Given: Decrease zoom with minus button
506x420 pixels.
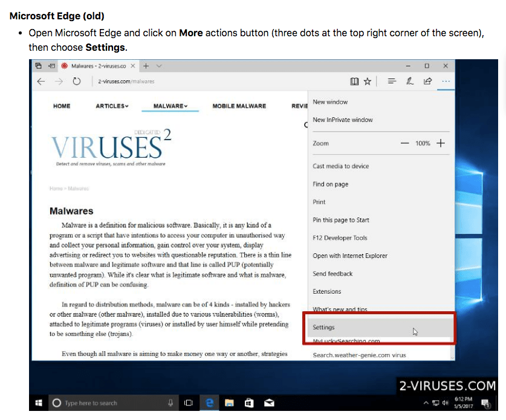Looking at the screenshot, I should pos(404,143).
